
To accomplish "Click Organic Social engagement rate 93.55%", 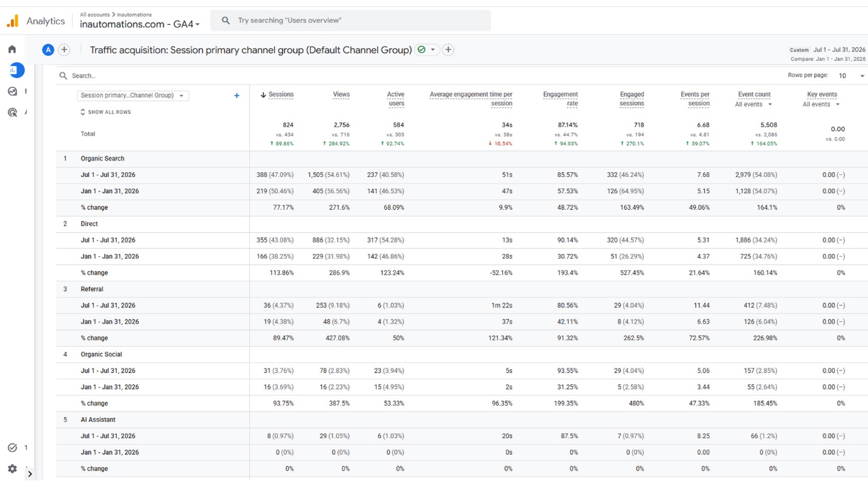I will 567,371.
